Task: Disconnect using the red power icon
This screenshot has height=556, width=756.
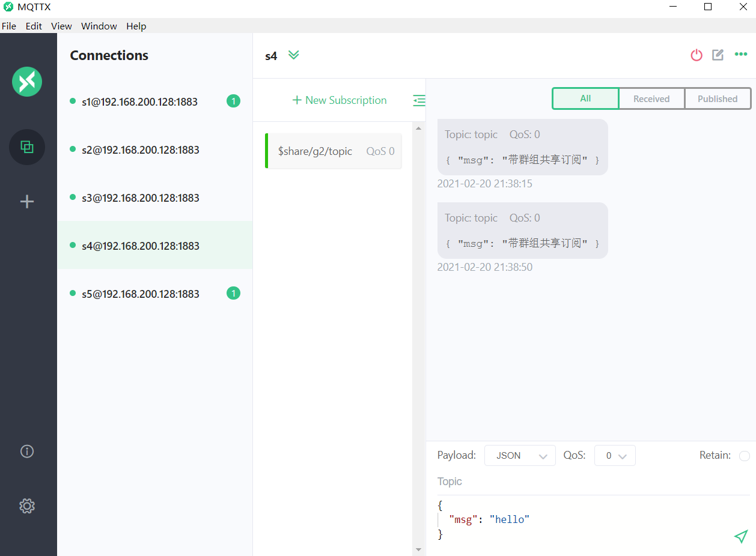Action: [697, 55]
